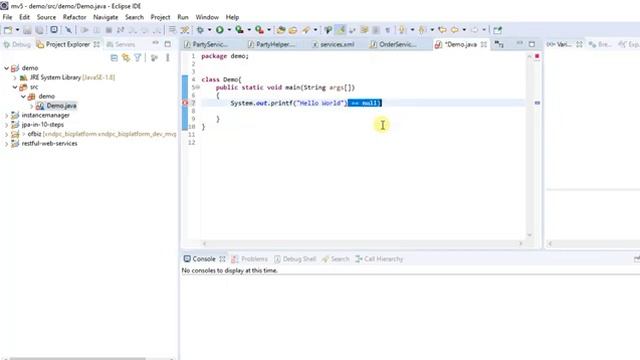640x360 pixels.
Task: Collapse the demo project node
Action: pyautogui.click(x=7, y=68)
